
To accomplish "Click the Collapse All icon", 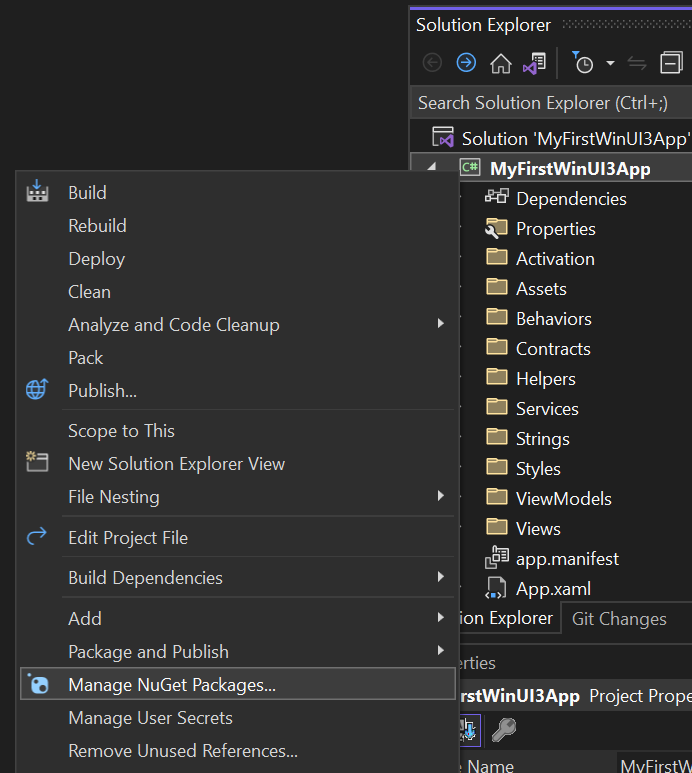I will click(671, 63).
